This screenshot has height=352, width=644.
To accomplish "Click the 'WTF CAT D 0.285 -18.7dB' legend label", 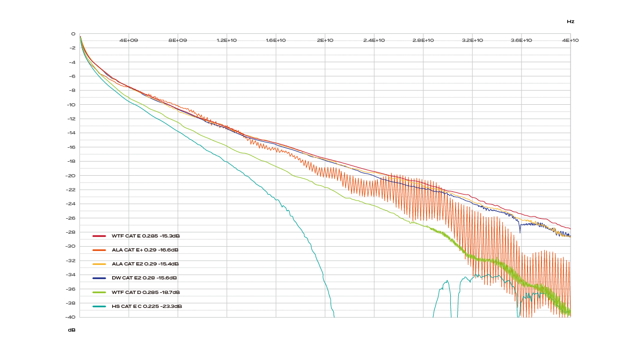I will point(145,292).
